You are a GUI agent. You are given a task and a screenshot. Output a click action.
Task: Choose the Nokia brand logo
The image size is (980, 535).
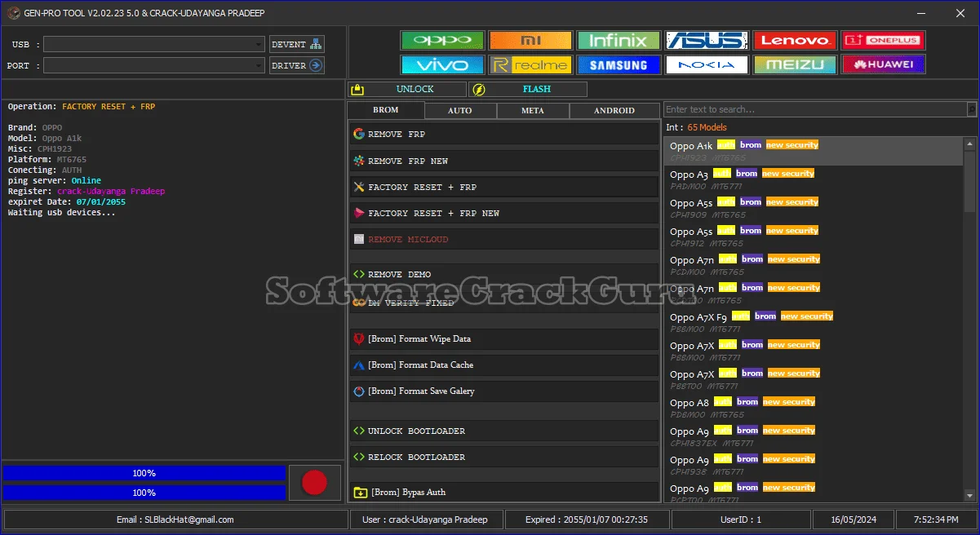tap(707, 64)
